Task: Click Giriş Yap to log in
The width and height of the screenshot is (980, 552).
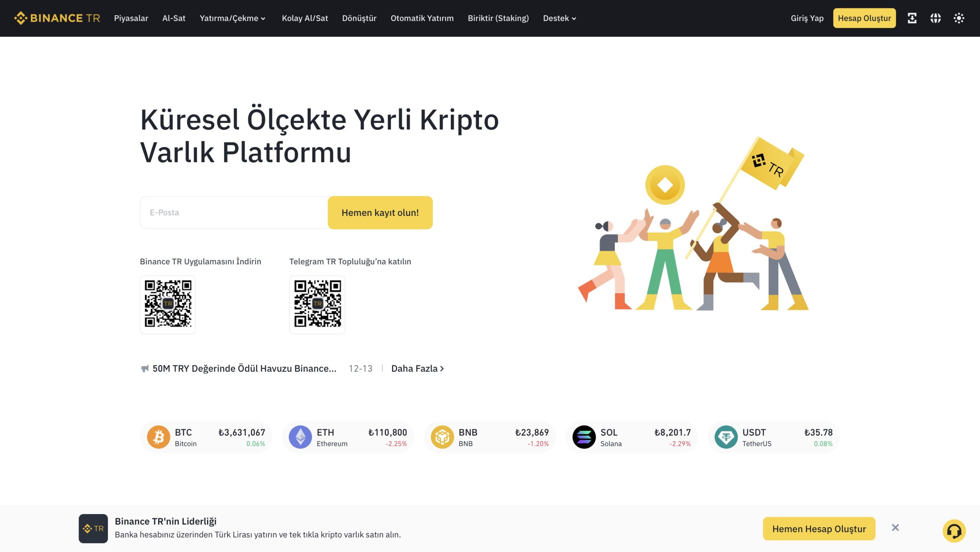Action: click(807, 18)
